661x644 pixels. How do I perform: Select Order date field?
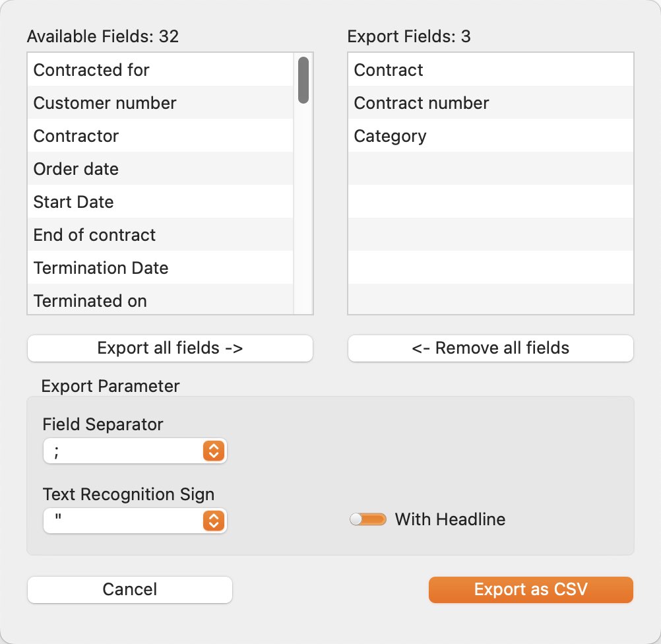(x=160, y=168)
